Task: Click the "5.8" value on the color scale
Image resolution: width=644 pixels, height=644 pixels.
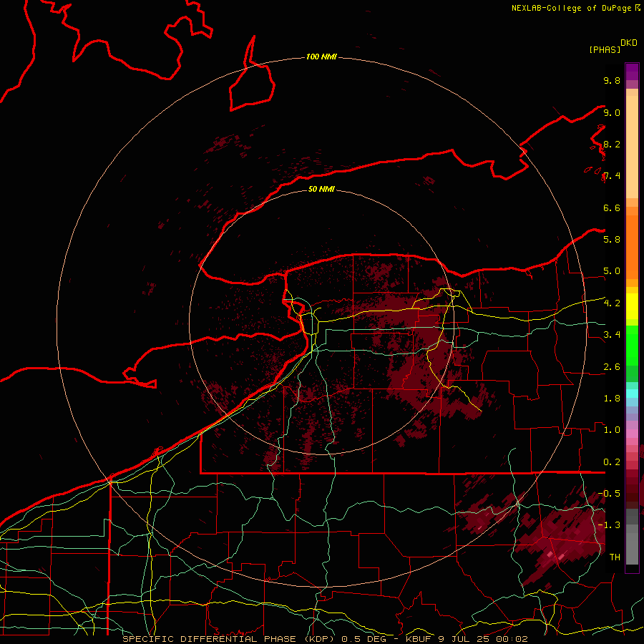Action: 612,239
